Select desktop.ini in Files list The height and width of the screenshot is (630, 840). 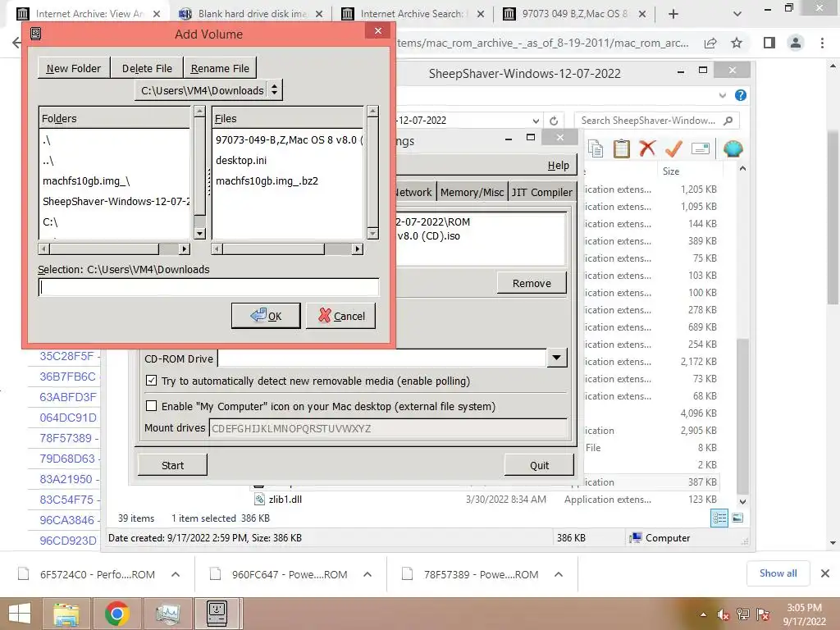(x=241, y=160)
